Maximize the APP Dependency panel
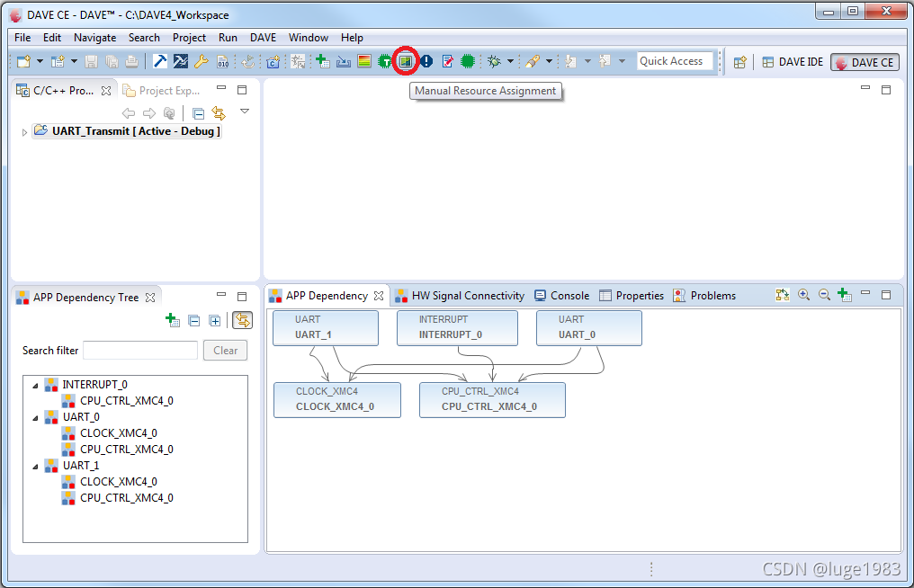This screenshot has width=914, height=588. pyautogui.click(x=886, y=295)
